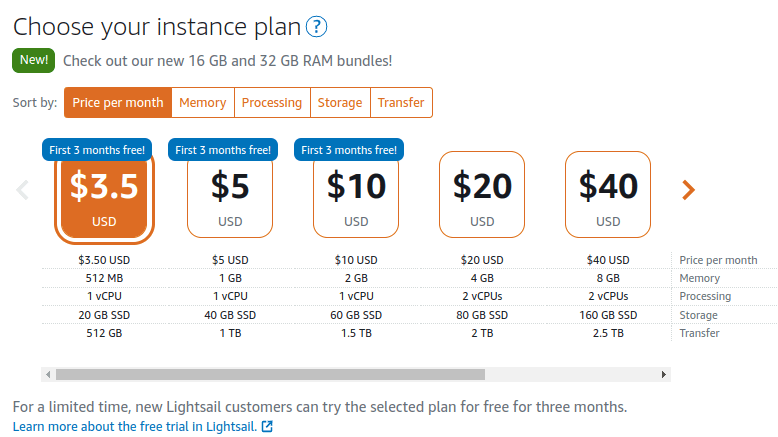Viewport: 778px width, 437px height.
Task: Go to previous plans with the left chevron
Action: (x=22, y=189)
